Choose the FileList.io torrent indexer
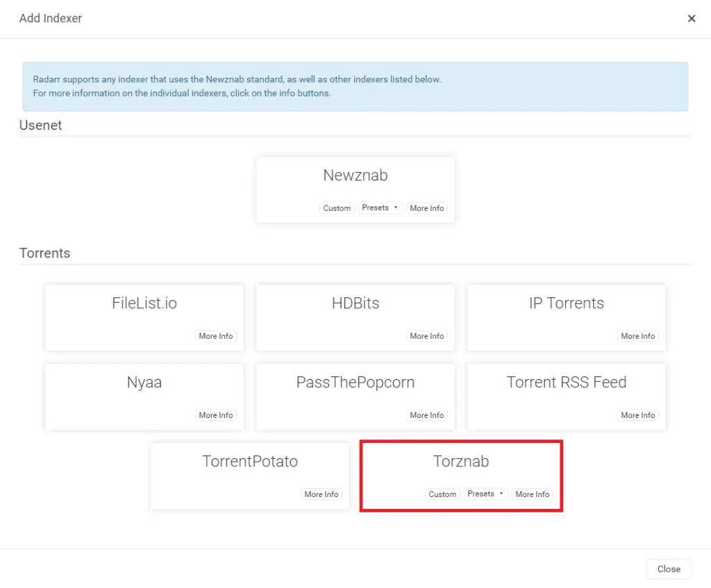 (x=144, y=303)
